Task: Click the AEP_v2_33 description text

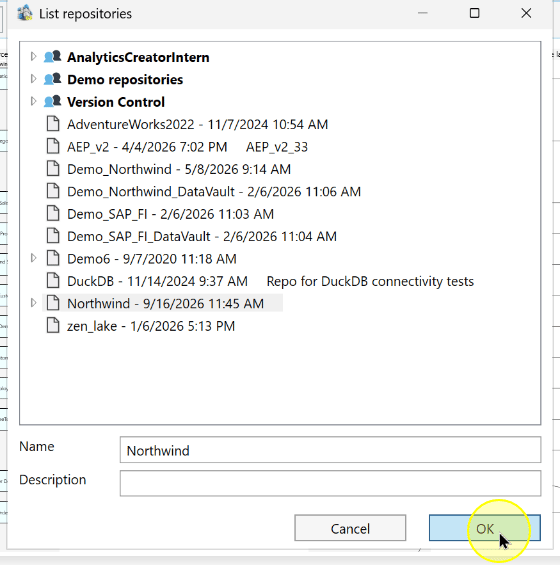Action: click(277, 147)
